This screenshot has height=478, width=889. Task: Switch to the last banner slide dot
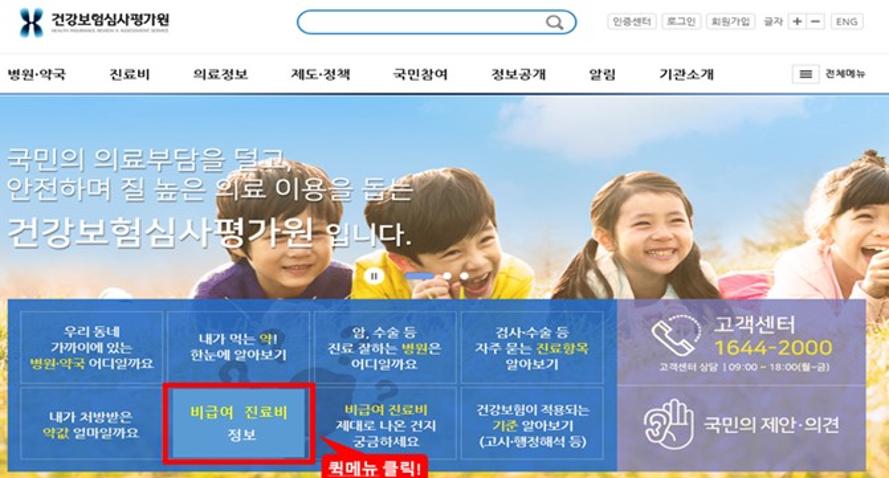(x=464, y=276)
